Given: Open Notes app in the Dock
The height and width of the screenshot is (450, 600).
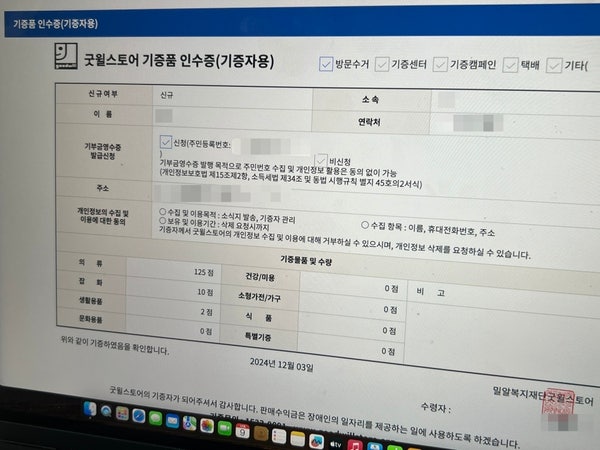Looking at the screenshot, I should pos(297,439).
